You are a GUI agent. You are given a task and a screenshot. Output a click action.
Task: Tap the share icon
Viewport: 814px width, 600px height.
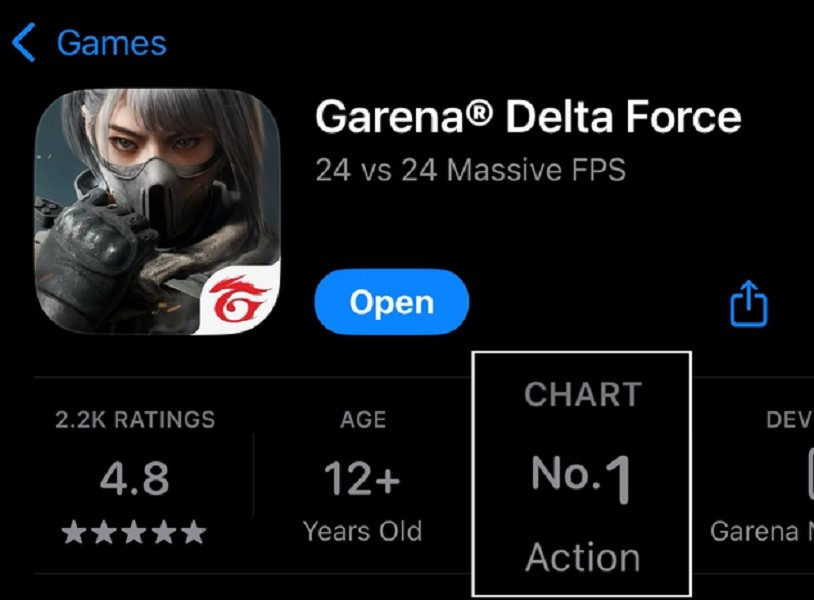tap(749, 304)
